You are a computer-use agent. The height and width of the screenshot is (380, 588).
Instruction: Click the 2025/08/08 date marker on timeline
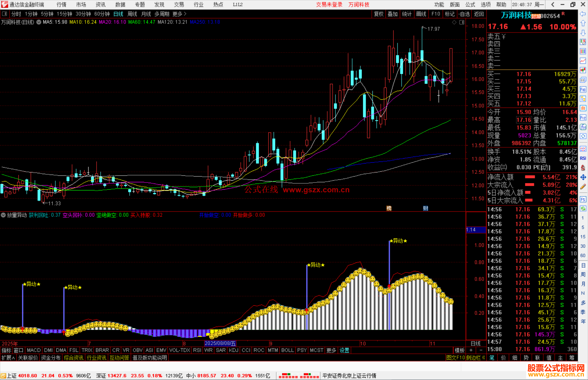(220, 343)
